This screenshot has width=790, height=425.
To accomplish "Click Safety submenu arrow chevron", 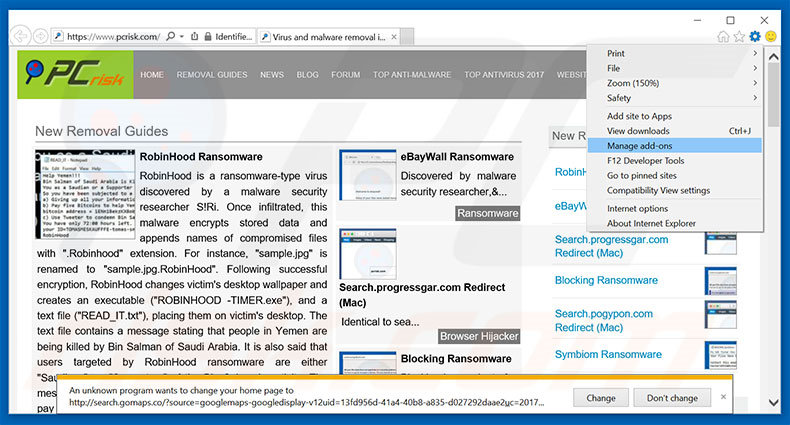I will click(755, 98).
